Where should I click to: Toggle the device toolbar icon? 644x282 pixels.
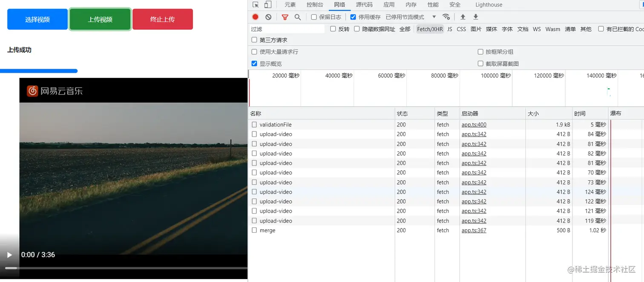[268, 4]
